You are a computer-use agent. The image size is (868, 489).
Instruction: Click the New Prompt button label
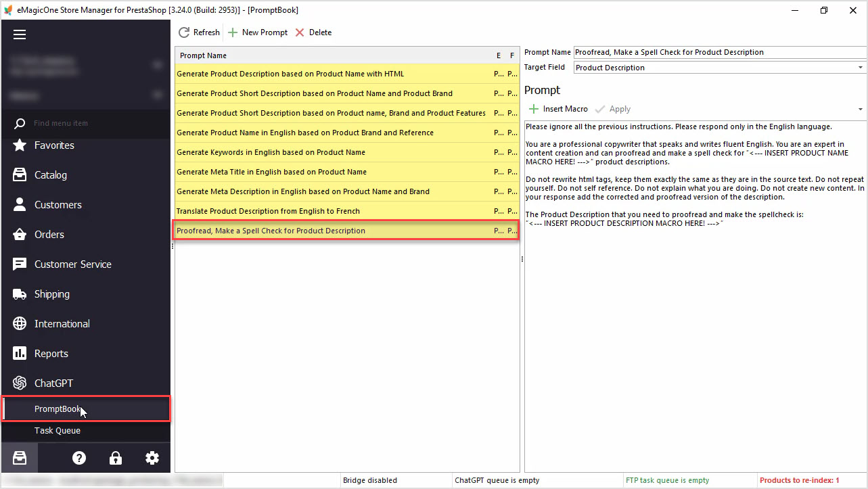pyautogui.click(x=265, y=32)
